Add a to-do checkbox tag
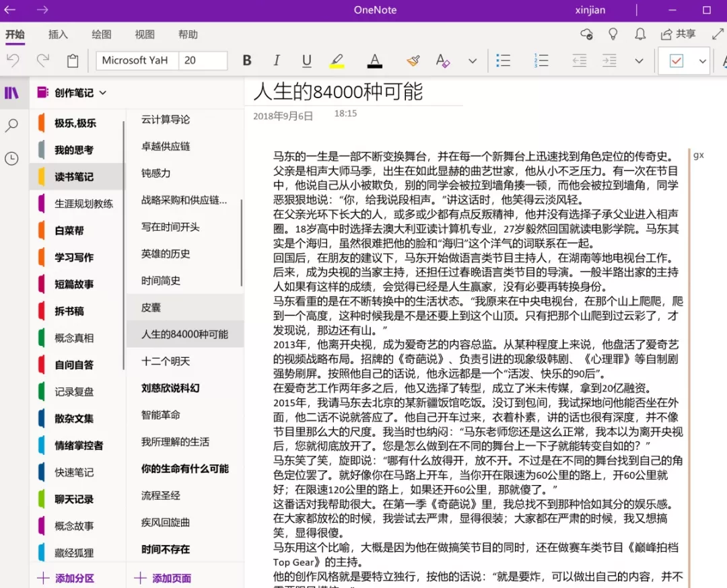The height and width of the screenshot is (588, 727). [x=677, y=61]
